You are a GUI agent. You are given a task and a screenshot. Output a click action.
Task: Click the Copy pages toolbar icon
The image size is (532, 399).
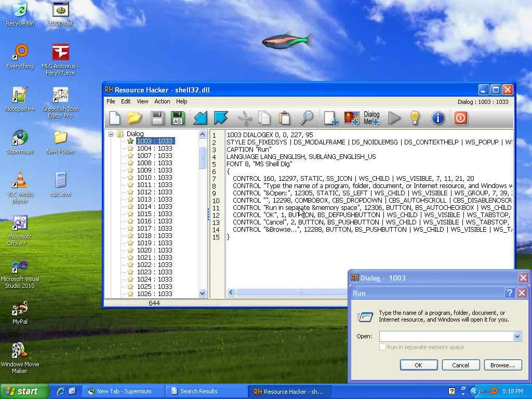(264, 118)
